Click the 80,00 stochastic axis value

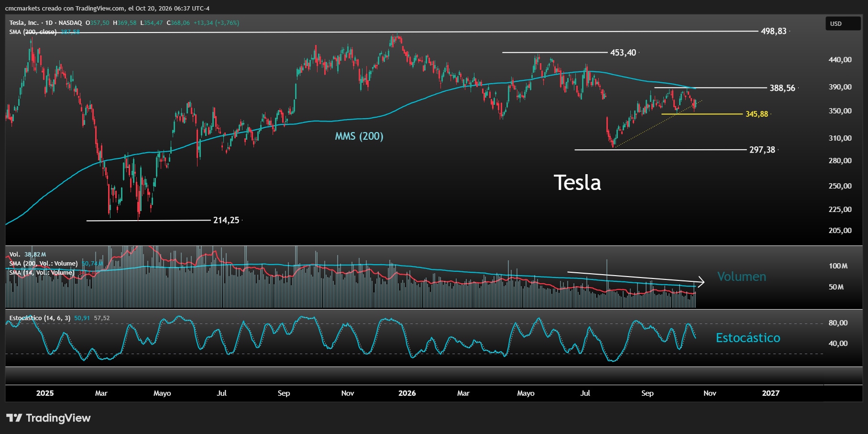pos(838,323)
